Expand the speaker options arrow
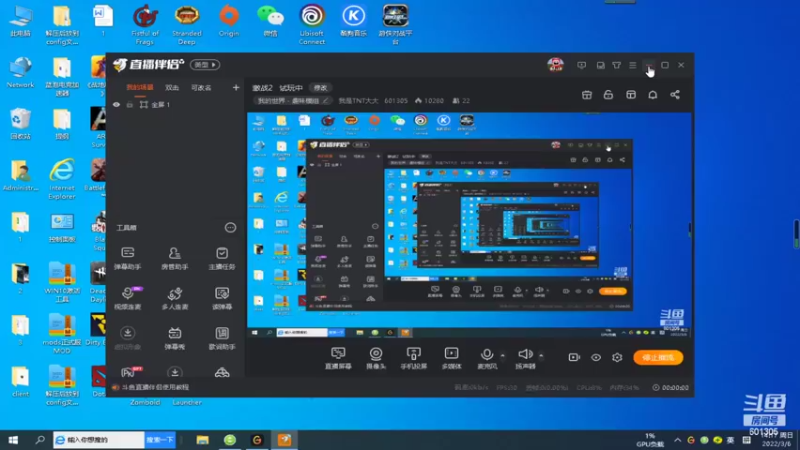 point(541,356)
